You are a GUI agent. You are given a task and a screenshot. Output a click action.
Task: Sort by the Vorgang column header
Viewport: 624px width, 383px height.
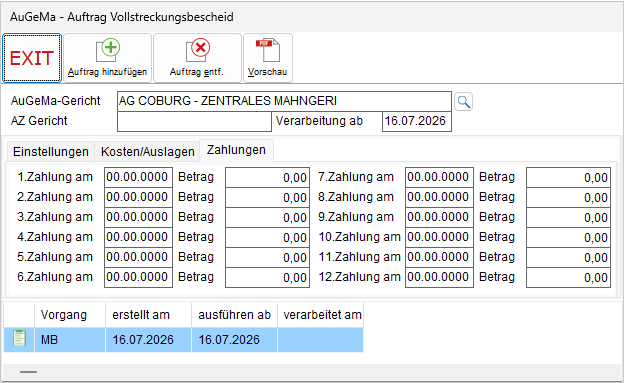coord(70,315)
